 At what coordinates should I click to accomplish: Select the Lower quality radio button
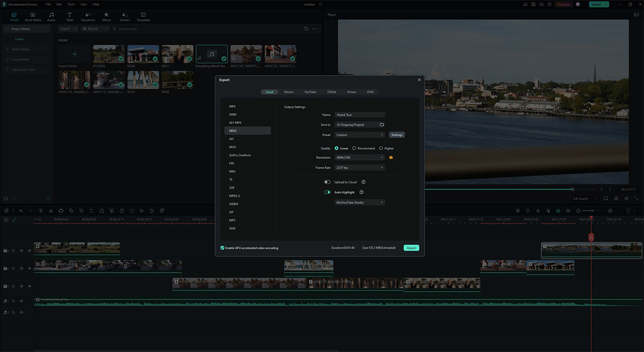coord(337,148)
